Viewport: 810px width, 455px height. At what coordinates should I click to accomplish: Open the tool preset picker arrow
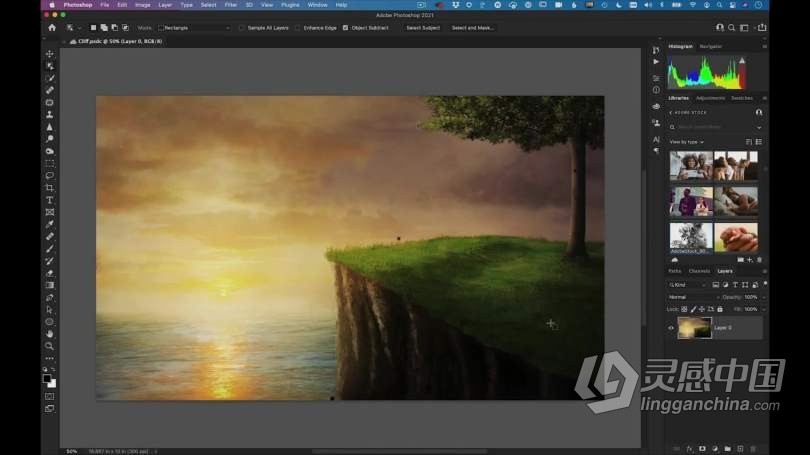point(79,28)
